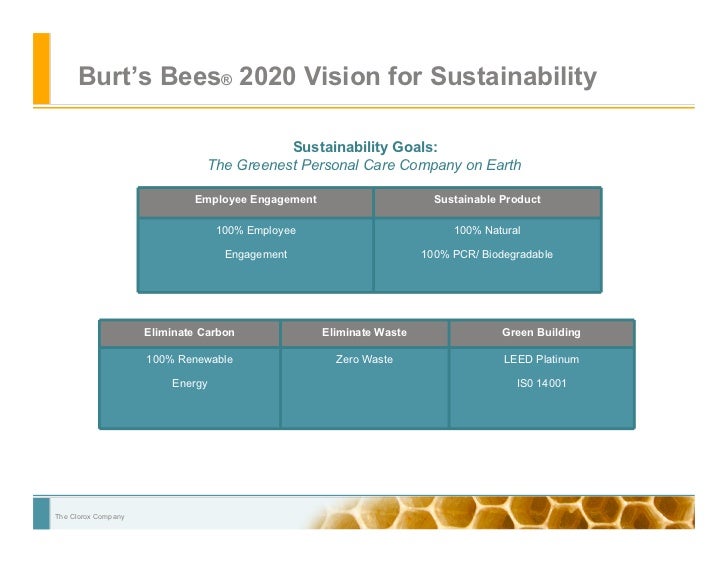The width and height of the screenshot is (728, 563).
Task: Click the 'LEED Platinum' text
Action: [x=541, y=360]
